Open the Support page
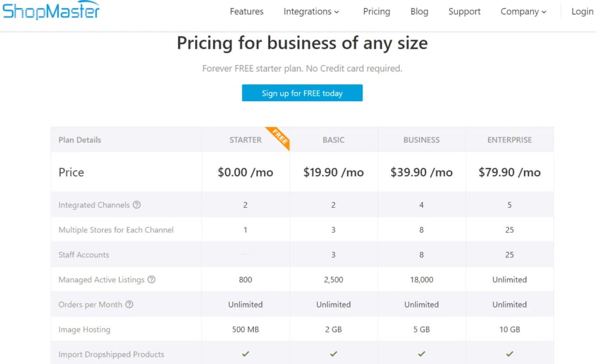Viewport: 596px width, 364px height. click(x=464, y=12)
